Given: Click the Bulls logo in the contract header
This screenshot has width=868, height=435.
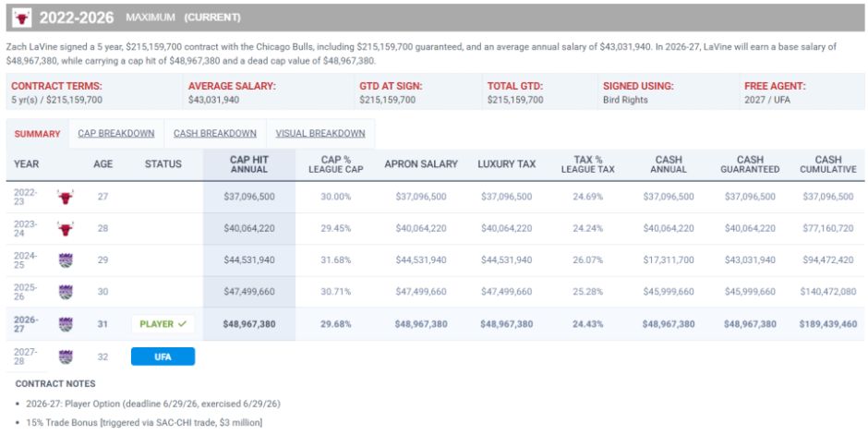Looking at the screenshot, I should point(22,18).
